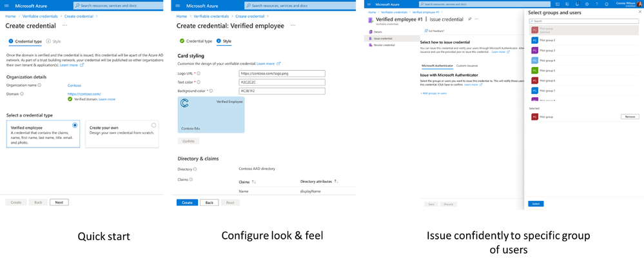Click Learn more next to Verified domain
The image size is (644, 264).
coord(107,99)
